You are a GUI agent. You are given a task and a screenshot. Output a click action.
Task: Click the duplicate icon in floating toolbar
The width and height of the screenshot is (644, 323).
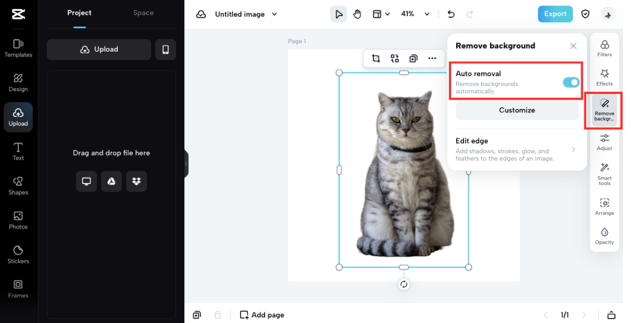(x=413, y=58)
